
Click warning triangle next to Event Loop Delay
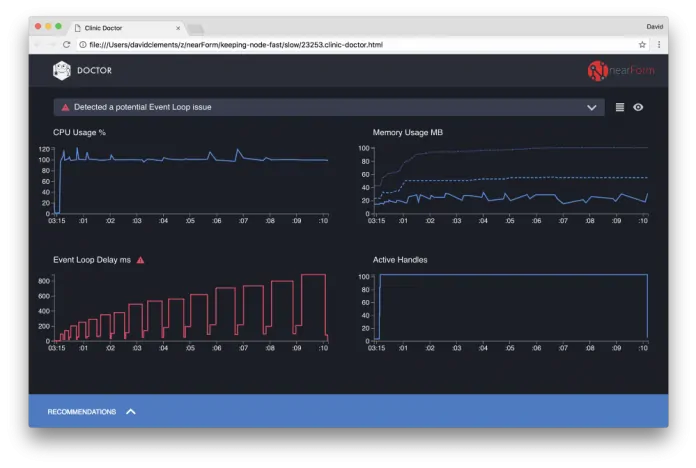pos(140,260)
